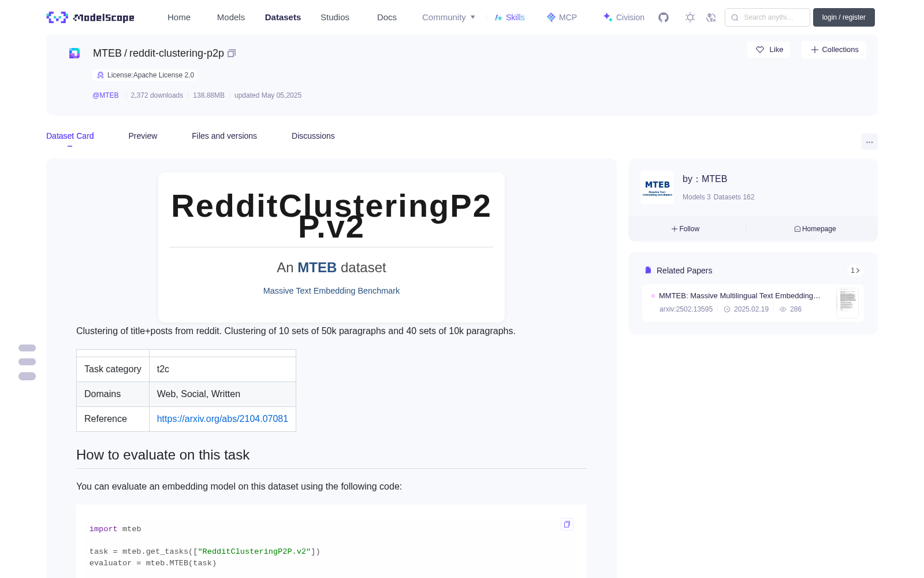Expand the Community dropdown menu

click(x=449, y=17)
